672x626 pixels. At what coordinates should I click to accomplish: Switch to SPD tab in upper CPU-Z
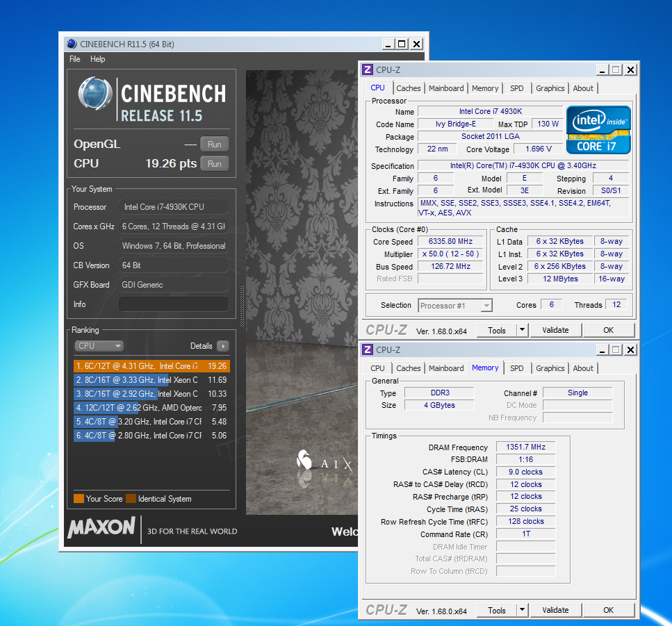(x=517, y=88)
